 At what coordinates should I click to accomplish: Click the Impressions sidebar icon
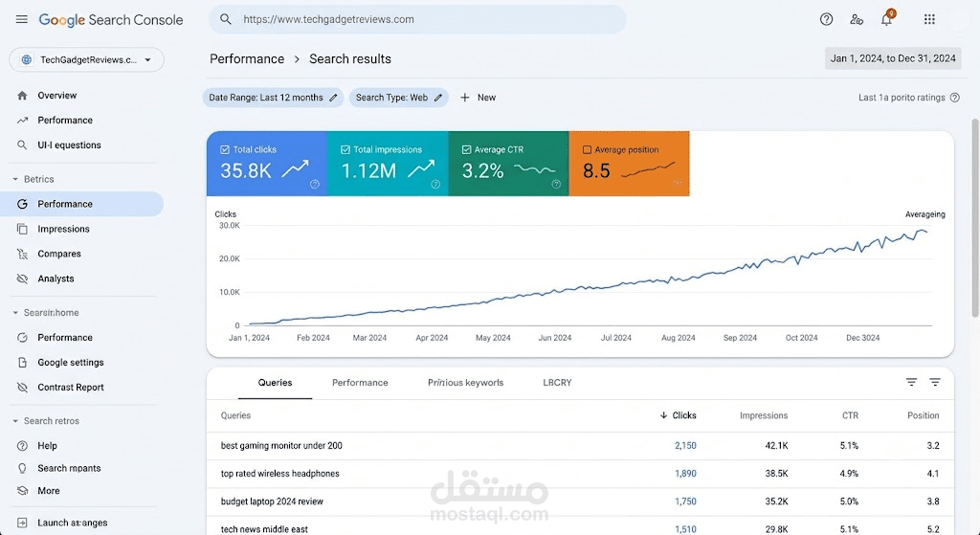click(23, 229)
